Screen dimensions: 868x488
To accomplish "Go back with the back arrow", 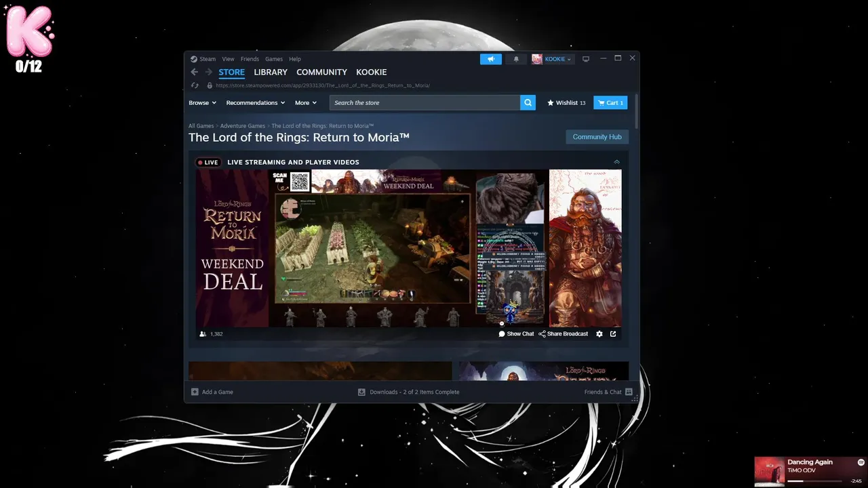I will [x=195, y=72].
